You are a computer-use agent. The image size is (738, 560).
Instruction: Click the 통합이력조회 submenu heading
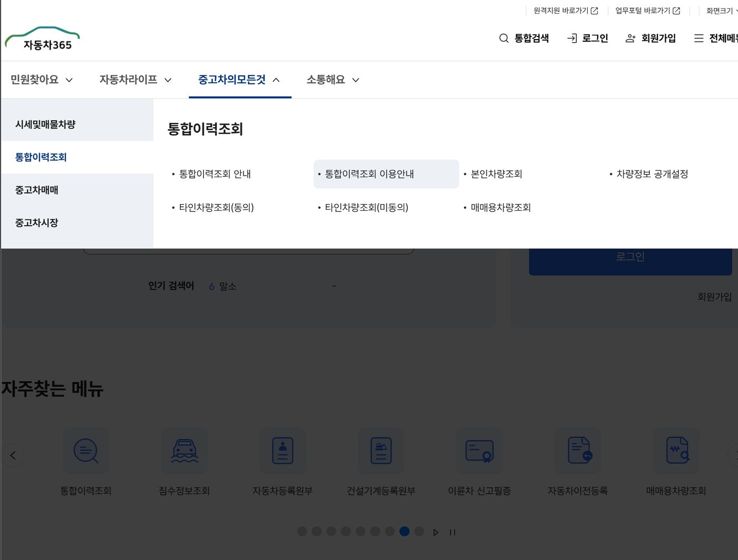[x=205, y=129]
